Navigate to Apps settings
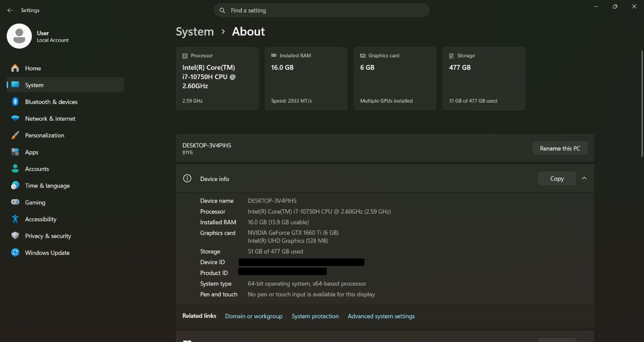This screenshot has height=342, width=644. click(x=65, y=152)
